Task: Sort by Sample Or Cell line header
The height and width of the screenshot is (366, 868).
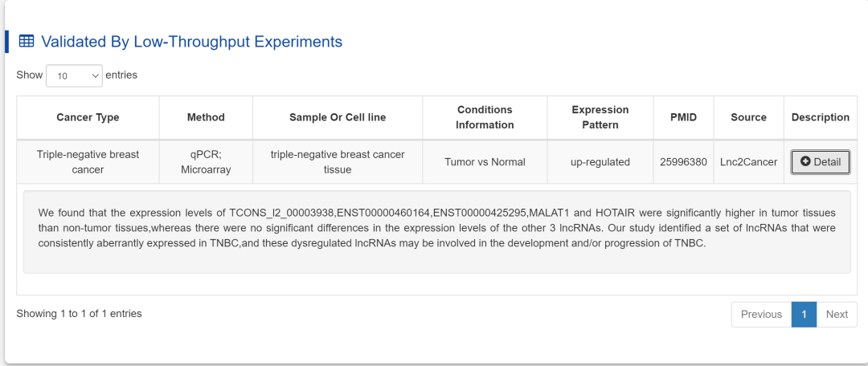Action: coord(338,117)
